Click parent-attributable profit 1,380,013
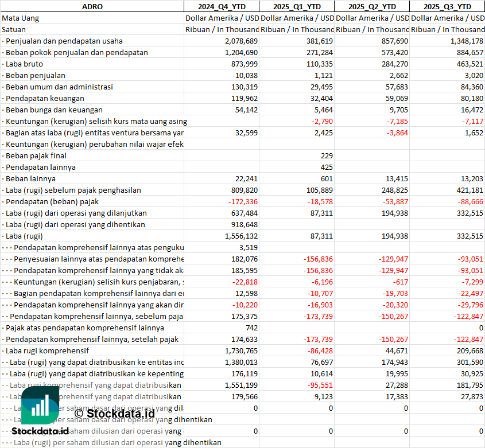The height and width of the screenshot is (448, 485). 241,362
